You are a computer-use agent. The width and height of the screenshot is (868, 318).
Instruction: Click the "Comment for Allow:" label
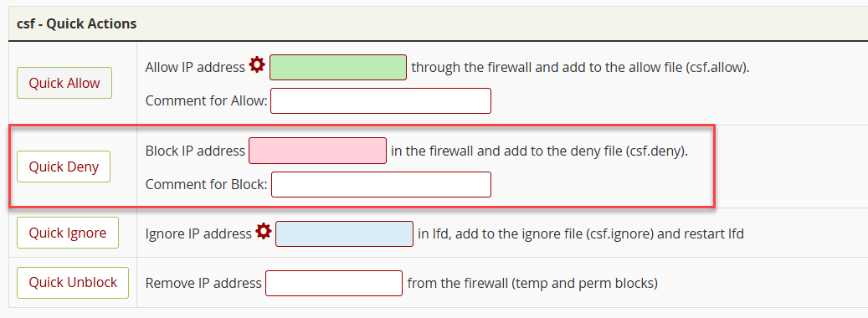tap(207, 101)
